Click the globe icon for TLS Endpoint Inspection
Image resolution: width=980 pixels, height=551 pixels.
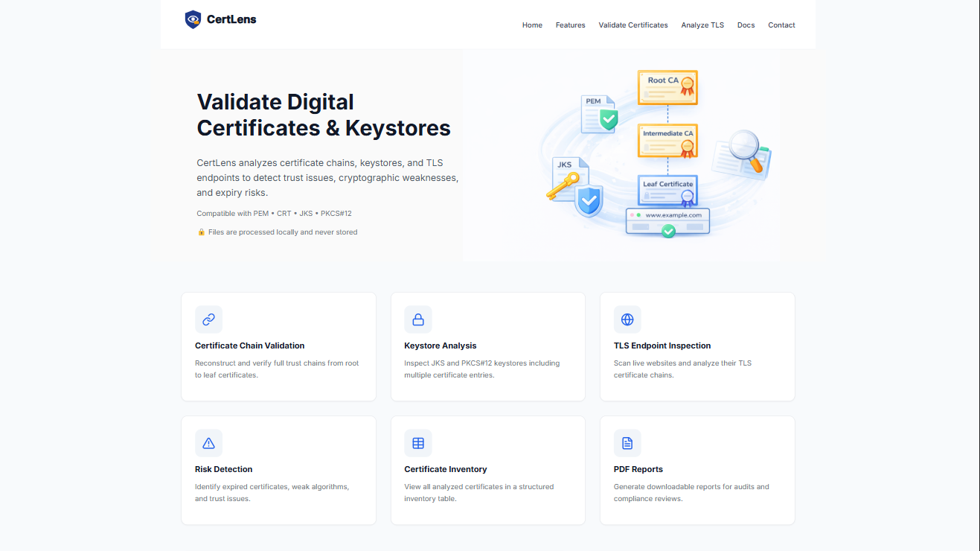(627, 319)
